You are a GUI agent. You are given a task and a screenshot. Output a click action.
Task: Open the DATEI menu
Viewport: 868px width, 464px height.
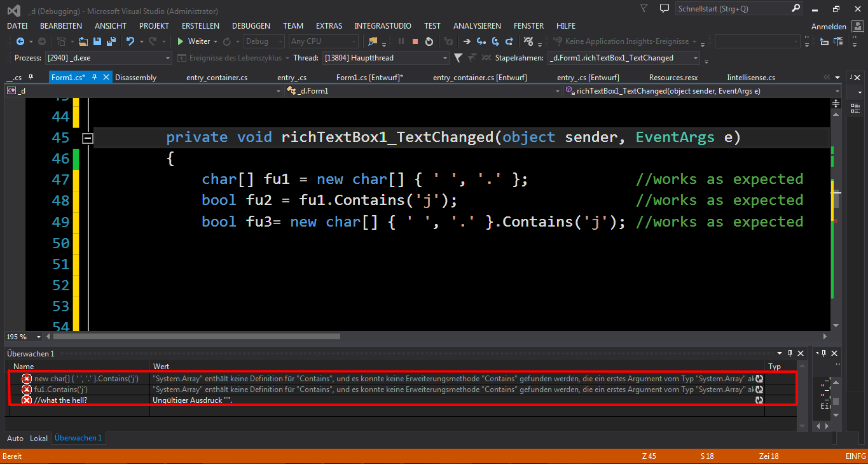click(17, 26)
